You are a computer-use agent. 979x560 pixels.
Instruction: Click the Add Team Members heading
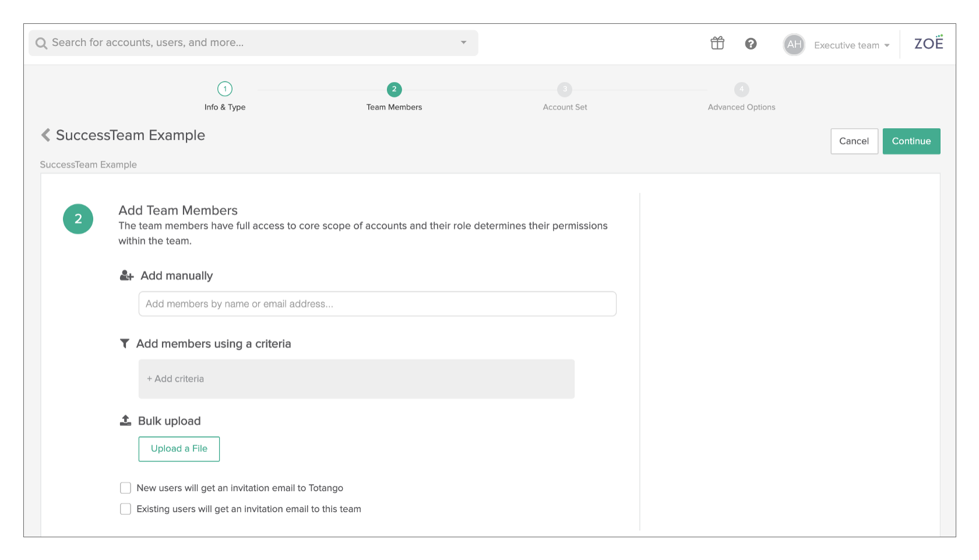tap(178, 210)
